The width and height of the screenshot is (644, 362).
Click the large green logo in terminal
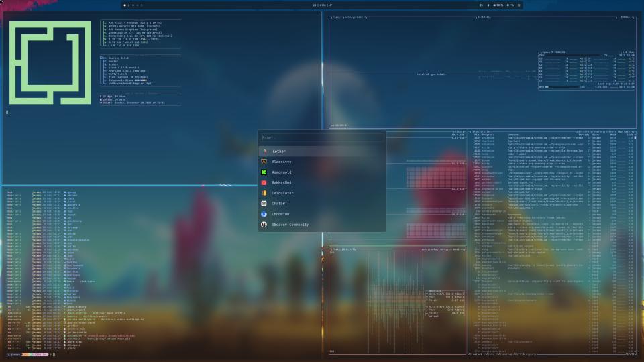tap(50, 64)
